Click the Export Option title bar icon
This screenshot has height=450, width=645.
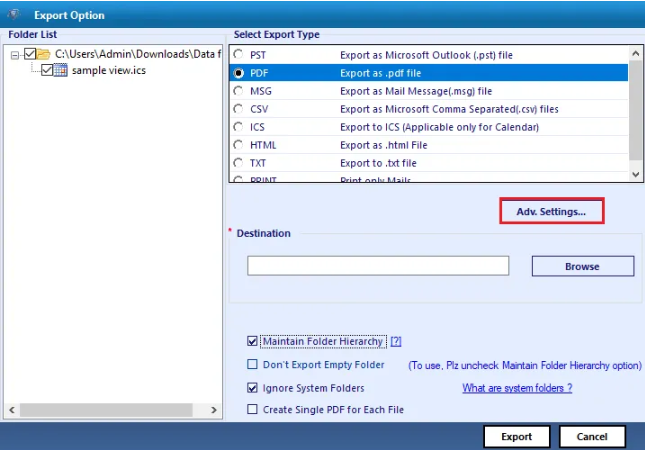coord(14,15)
